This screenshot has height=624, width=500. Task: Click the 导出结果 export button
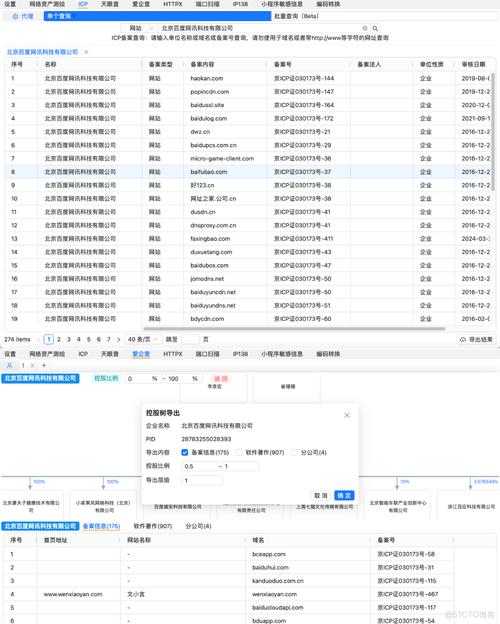pos(476,339)
